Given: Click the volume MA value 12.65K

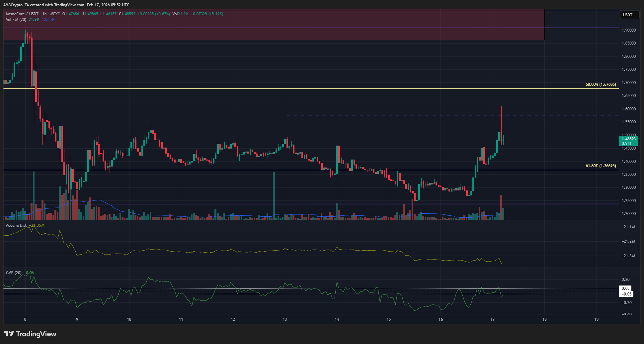Looking at the screenshot, I should (x=48, y=20).
